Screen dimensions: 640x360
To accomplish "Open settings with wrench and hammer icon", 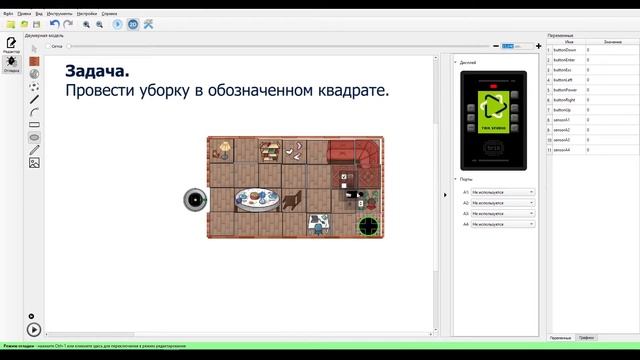I will pos(149,24).
